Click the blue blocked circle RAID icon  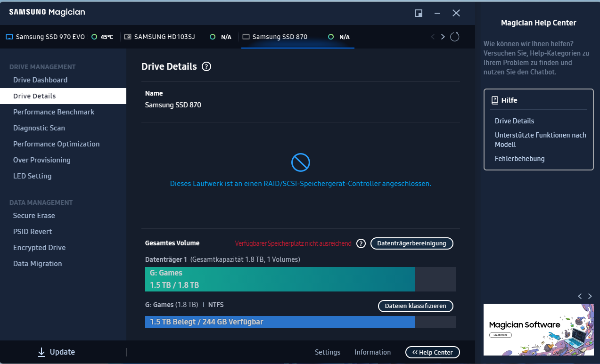tap(301, 162)
